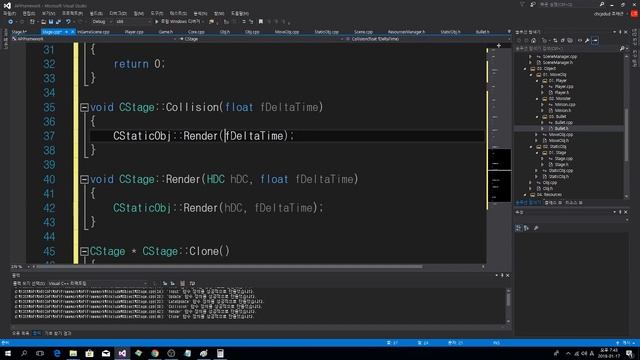Click the bookmark icon in the toolbar
Viewport: 640px width, 360px height.
pos(261,22)
